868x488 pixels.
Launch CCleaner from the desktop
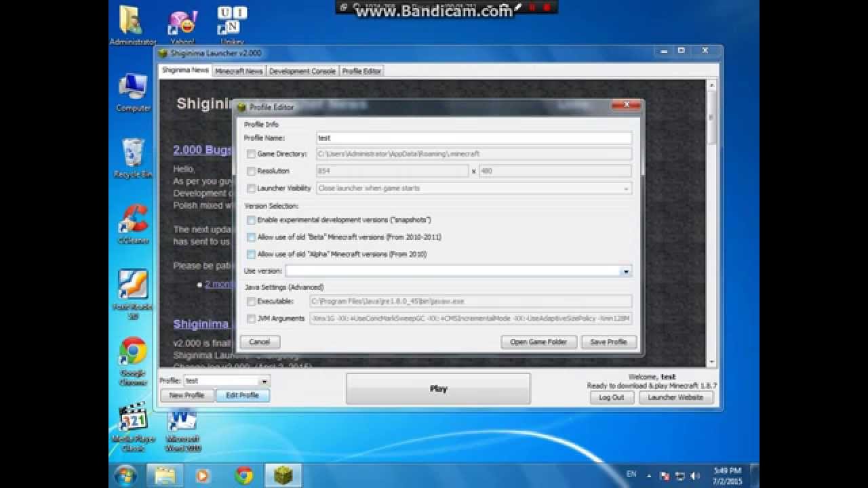point(133,224)
